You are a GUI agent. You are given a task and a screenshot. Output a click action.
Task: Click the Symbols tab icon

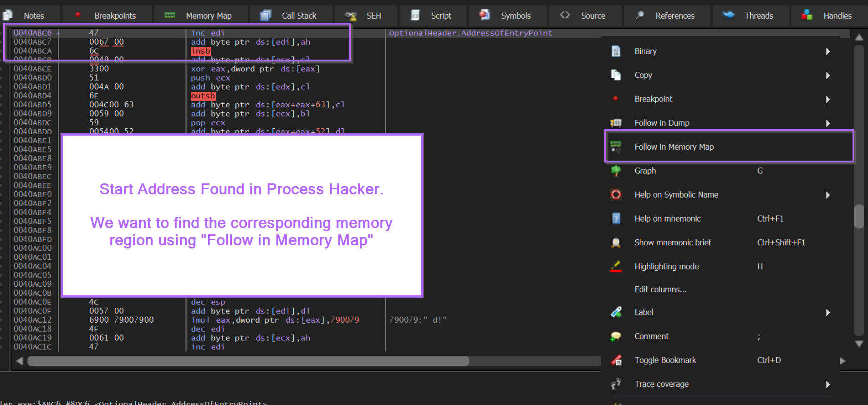tap(485, 15)
